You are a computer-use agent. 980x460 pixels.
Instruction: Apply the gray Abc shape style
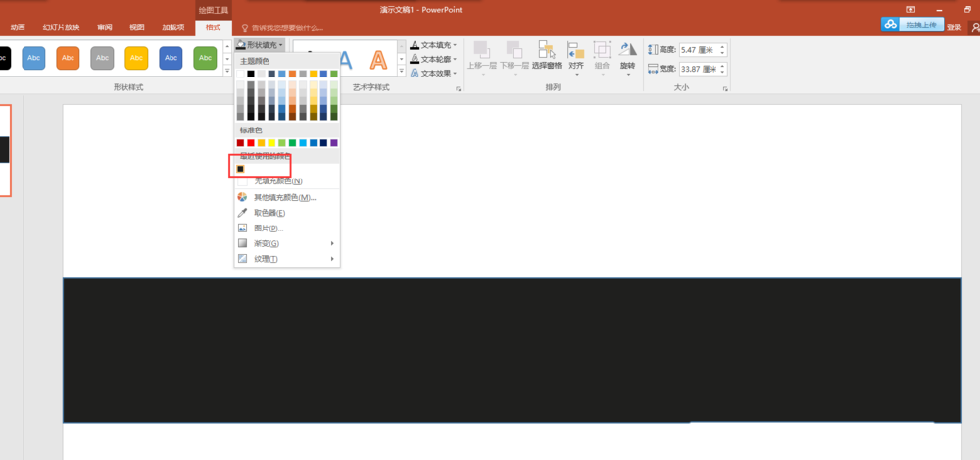[x=102, y=58]
